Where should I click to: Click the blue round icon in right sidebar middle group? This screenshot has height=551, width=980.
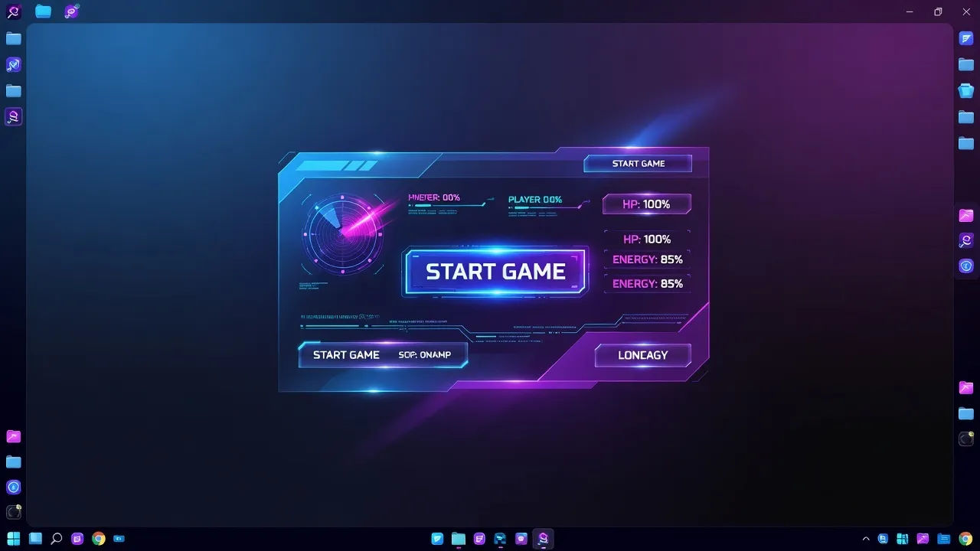[966, 266]
